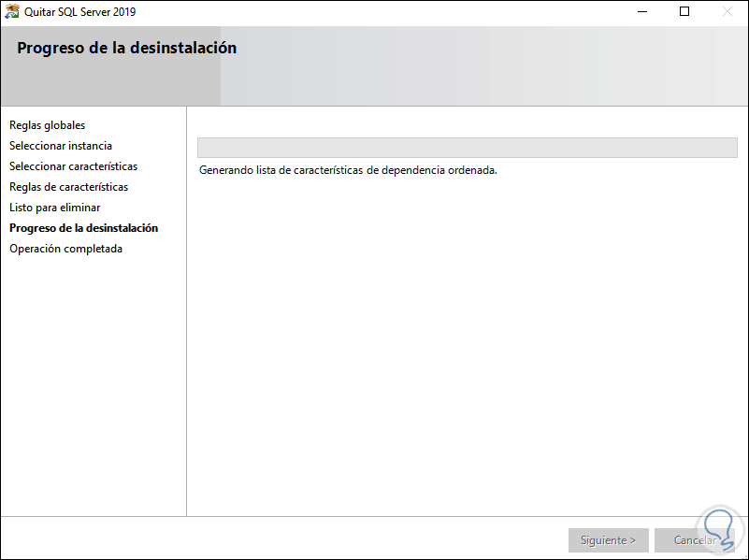Maximize the Quitar SQL Server 2019 window

pos(684,12)
